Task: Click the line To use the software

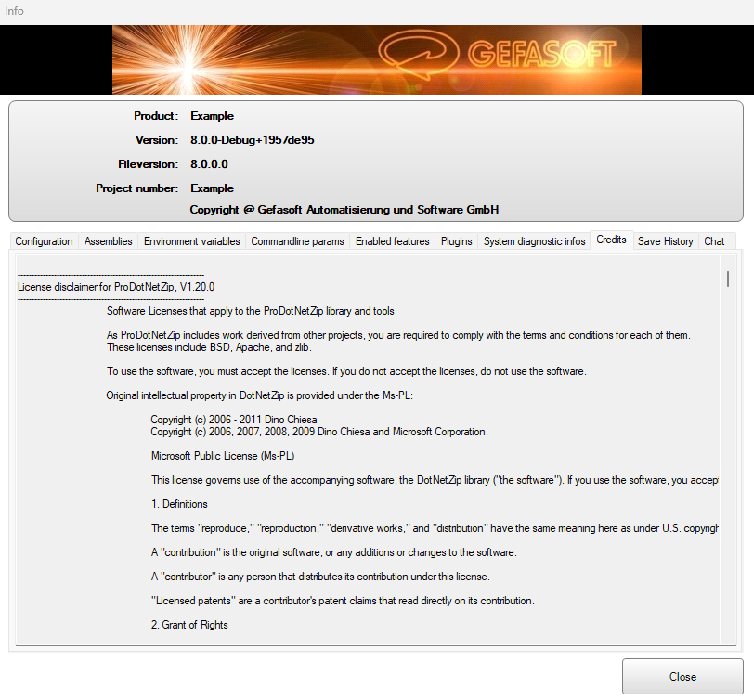Action: 346,371
